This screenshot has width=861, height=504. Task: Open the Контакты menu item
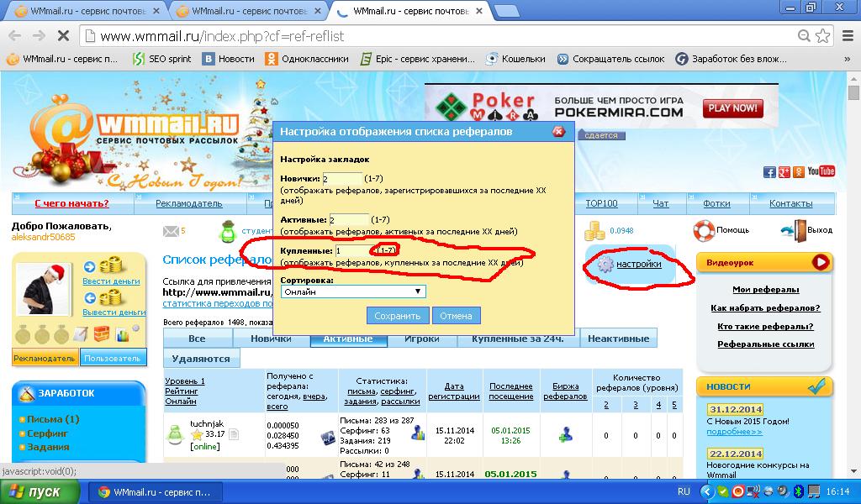coord(790,203)
